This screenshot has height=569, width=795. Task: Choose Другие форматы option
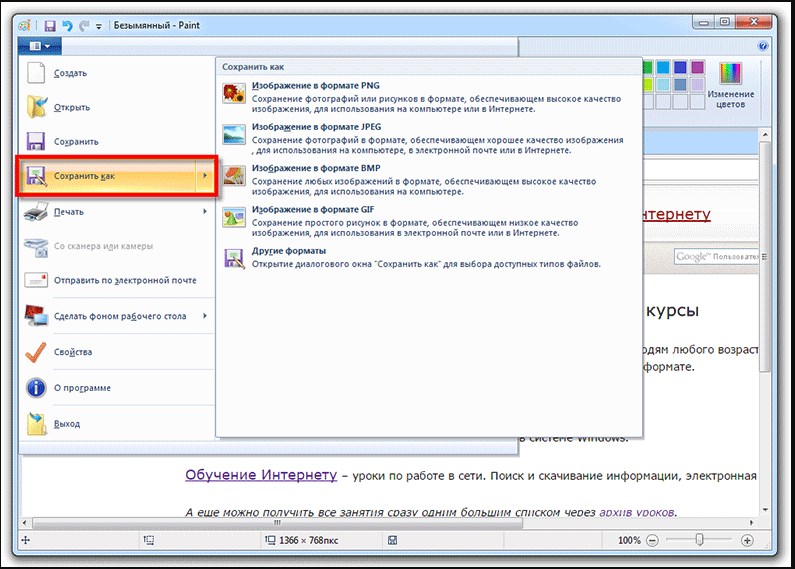(x=428, y=257)
